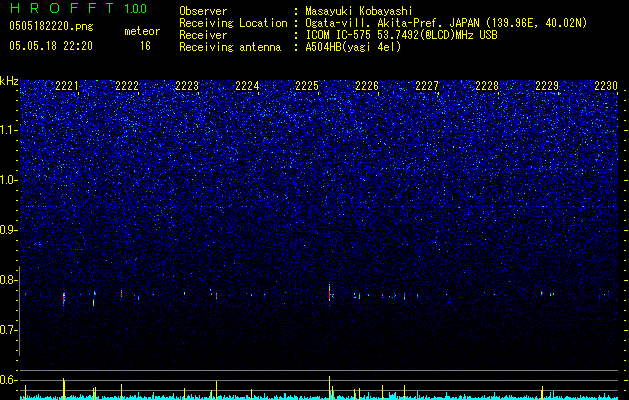
Task: Click the Ogata-vill. Akita-Pref. JAPAN location text
Action: point(447,24)
